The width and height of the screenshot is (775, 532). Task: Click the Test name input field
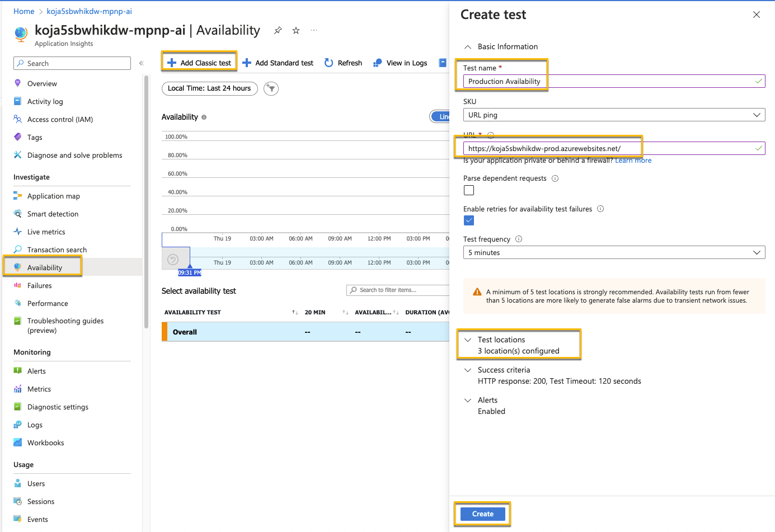(x=614, y=81)
